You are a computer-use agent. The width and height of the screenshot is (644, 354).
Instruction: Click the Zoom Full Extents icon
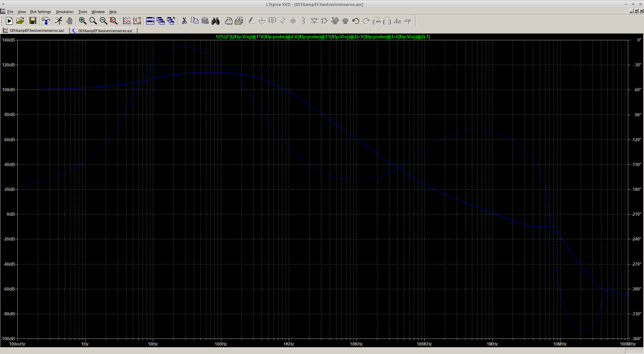pos(114,21)
